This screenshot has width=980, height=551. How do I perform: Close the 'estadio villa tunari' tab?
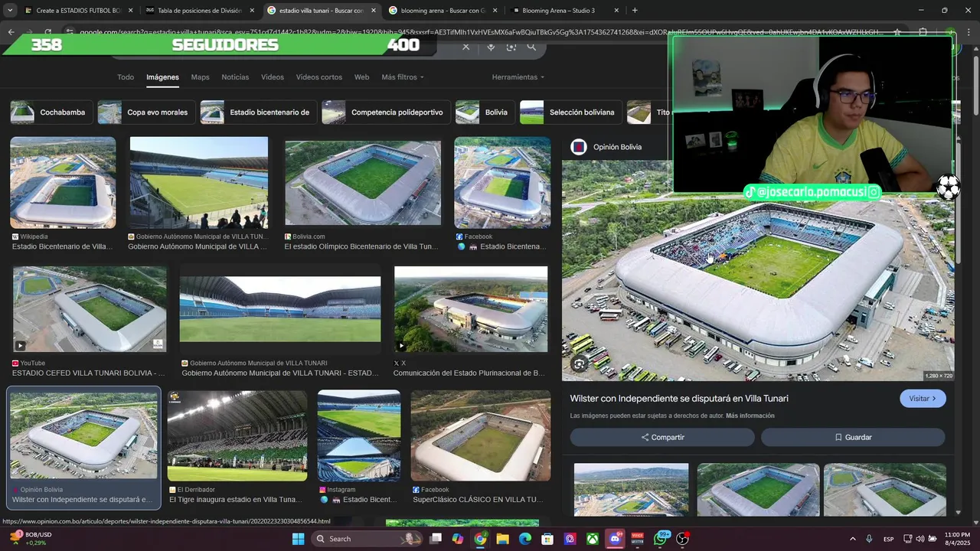tap(374, 11)
